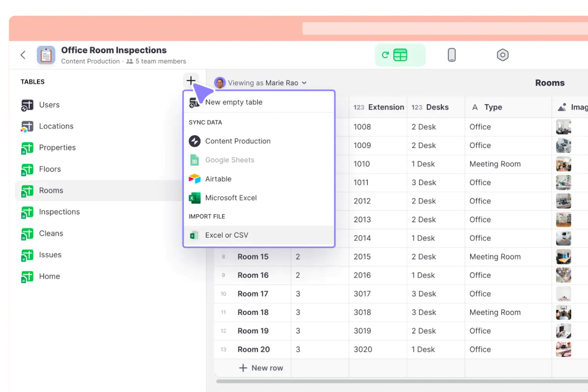Click the Issues table icon
588x392 pixels.
coord(27,255)
